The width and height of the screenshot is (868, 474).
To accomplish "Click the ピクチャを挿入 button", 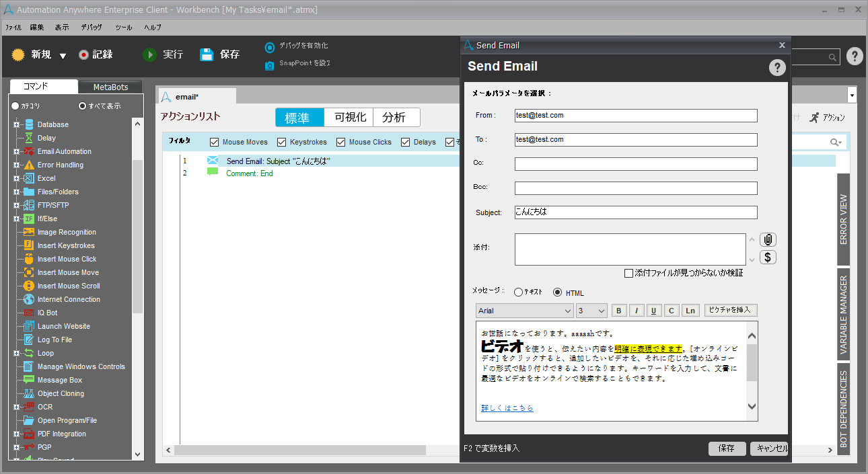I will (x=731, y=310).
